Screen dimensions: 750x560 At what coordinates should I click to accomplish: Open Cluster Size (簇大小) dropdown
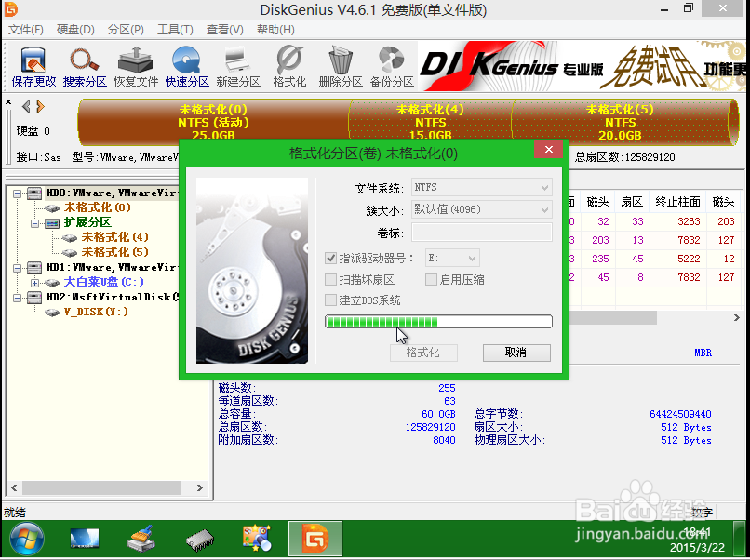[482, 209]
